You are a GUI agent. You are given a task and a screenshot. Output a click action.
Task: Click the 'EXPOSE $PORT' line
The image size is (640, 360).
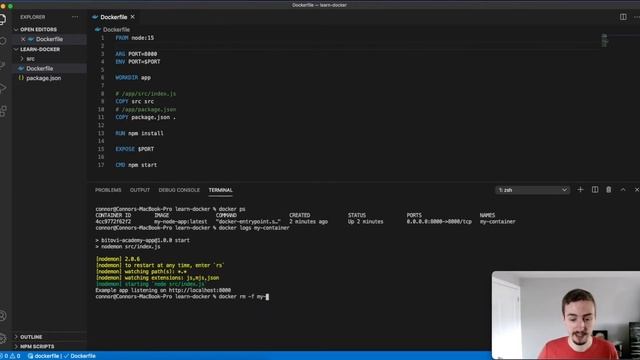click(135, 149)
